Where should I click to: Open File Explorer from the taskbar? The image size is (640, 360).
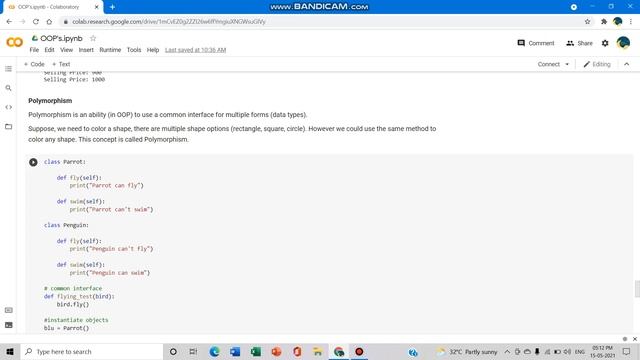(x=318, y=351)
